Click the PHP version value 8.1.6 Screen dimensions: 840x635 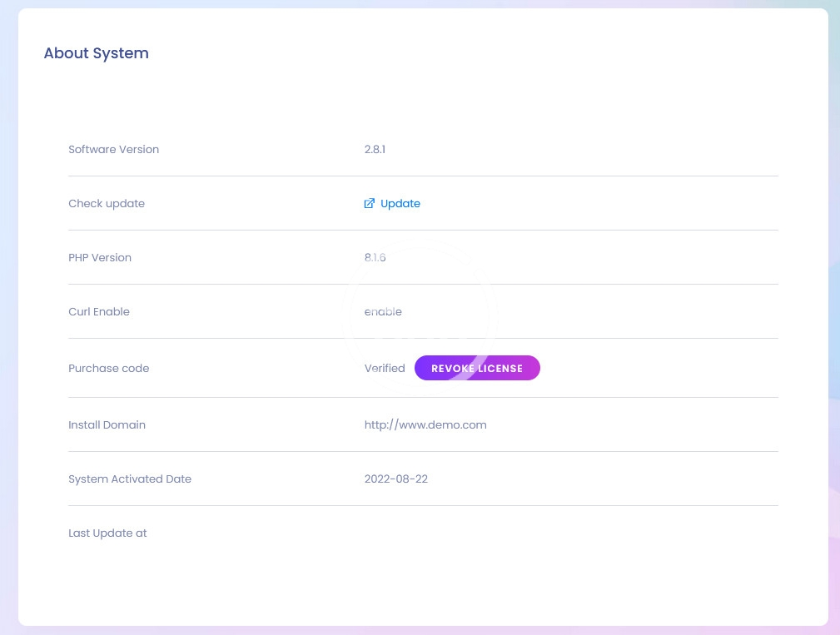coord(375,258)
